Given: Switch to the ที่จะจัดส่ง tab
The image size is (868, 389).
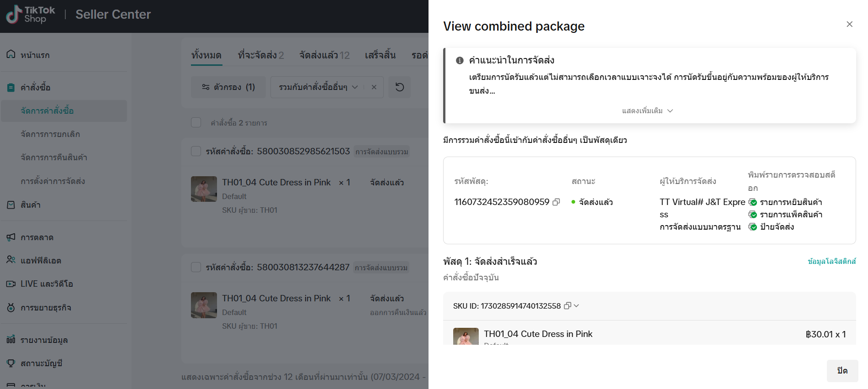Looking at the screenshot, I should pos(260,55).
